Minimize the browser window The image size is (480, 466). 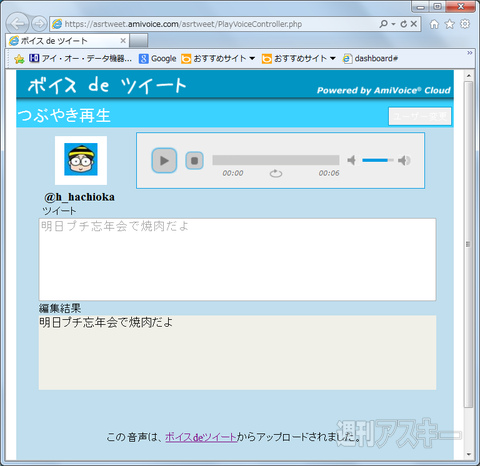(x=421, y=7)
